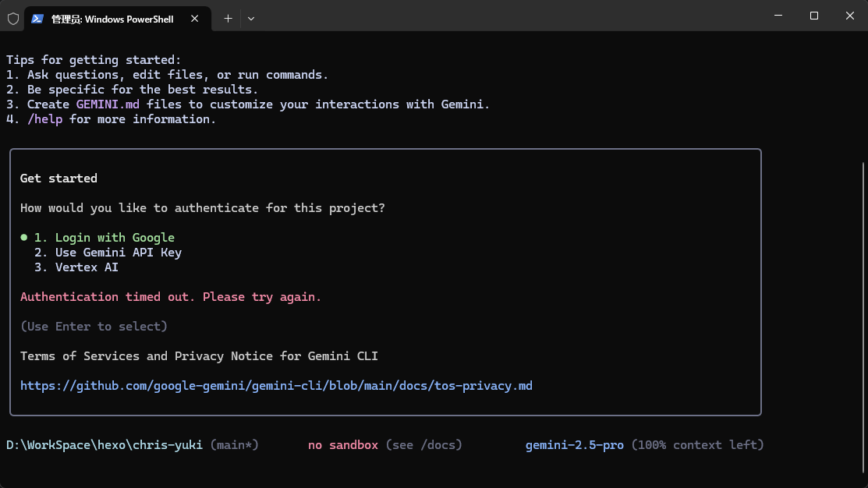Click the gemini-2.5-pro model indicator

click(x=575, y=444)
